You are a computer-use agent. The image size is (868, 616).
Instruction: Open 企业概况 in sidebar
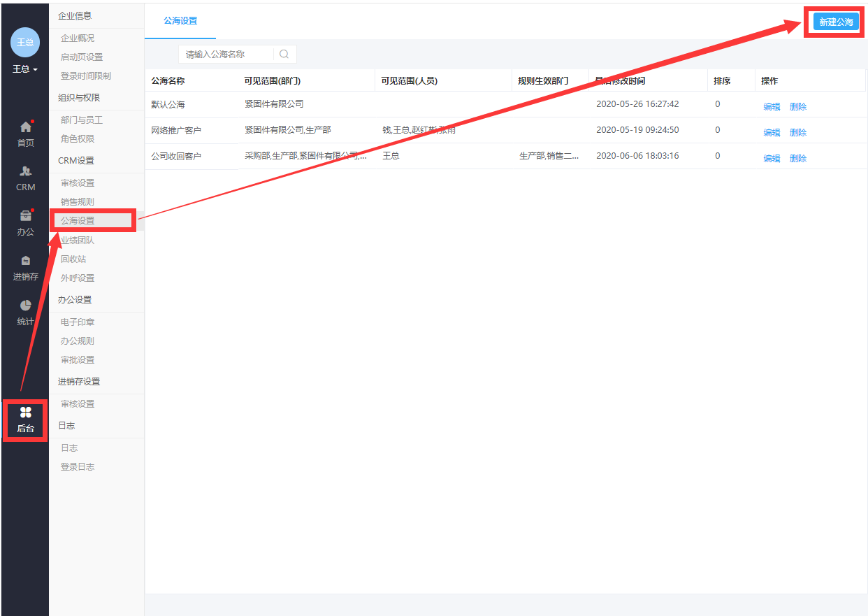[x=78, y=38]
